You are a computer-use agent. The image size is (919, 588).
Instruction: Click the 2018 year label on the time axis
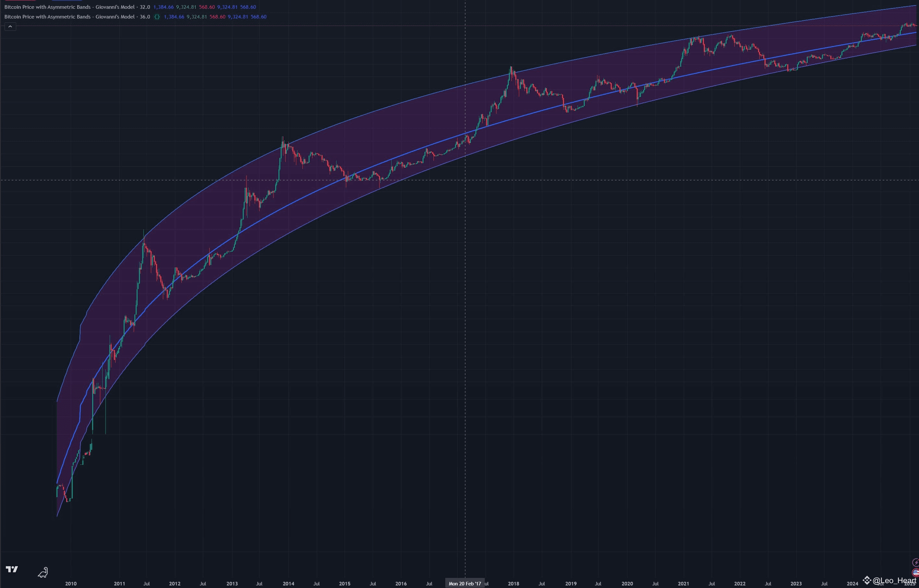pyautogui.click(x=514, y=583)
